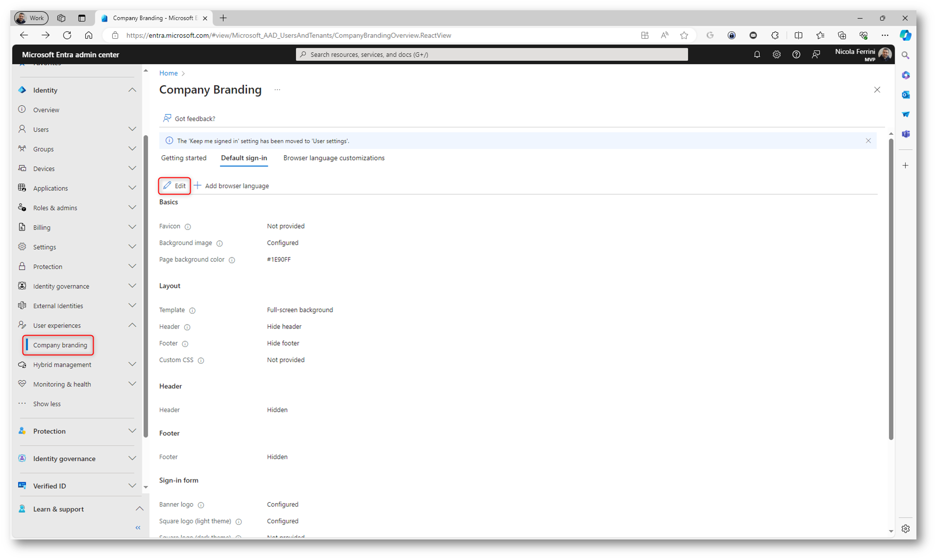Go back using browser back arrow
Image resolution: width=937 pixels, height=560 pixels.
tap(24, 35)
